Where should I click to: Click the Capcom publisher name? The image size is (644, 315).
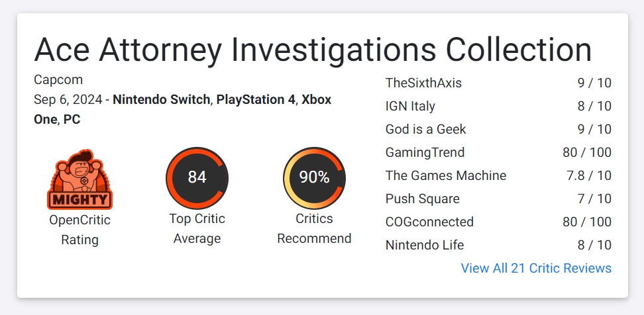tap(58, 80)
